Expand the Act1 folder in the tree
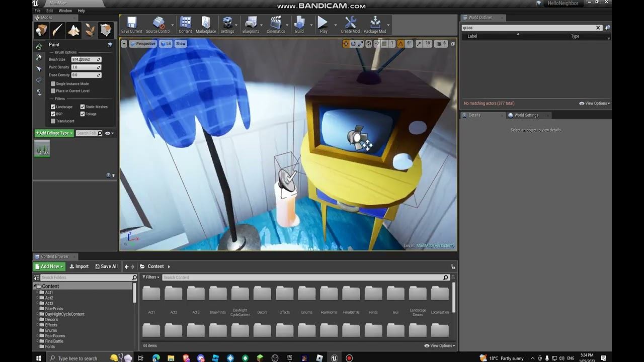The width and height of the screenshot is (644, 362). (x=37, y=292)
